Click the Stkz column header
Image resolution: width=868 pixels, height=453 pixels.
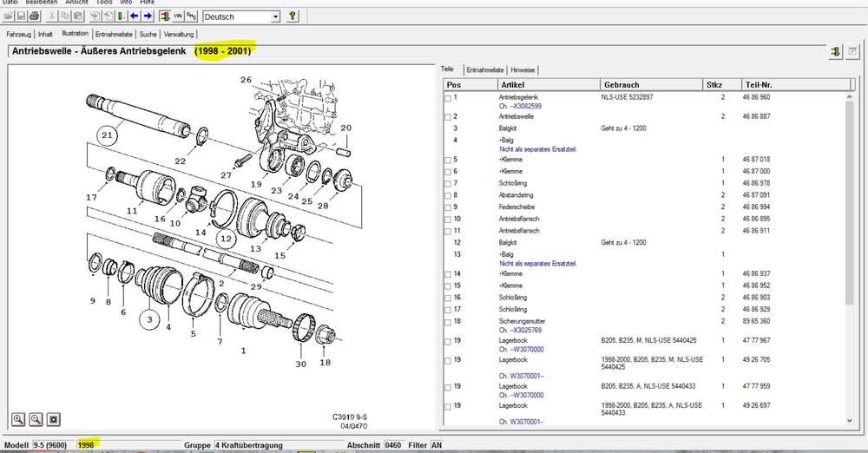[x=722, y=85]
